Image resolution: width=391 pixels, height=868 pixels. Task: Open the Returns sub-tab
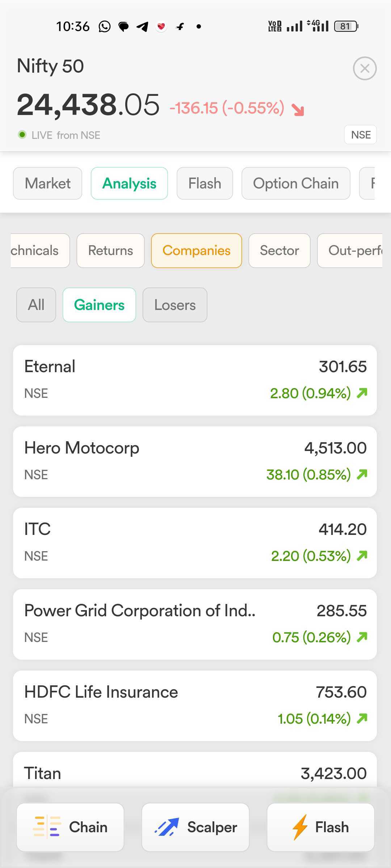point(110,251)
